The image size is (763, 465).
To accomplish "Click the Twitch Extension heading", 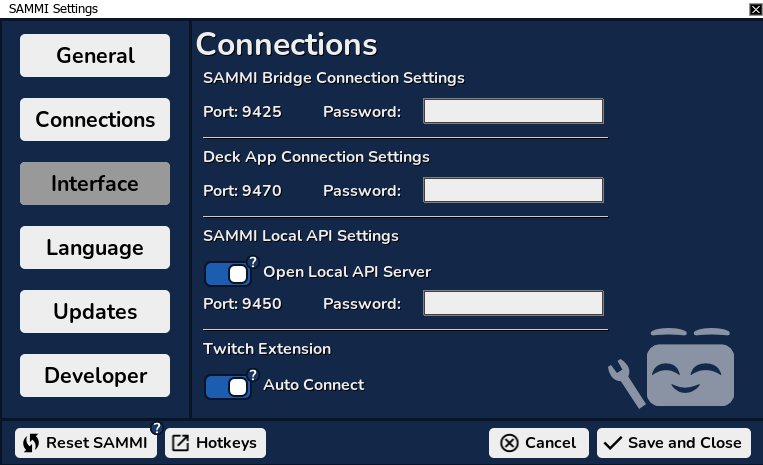I will coord(267,349).
